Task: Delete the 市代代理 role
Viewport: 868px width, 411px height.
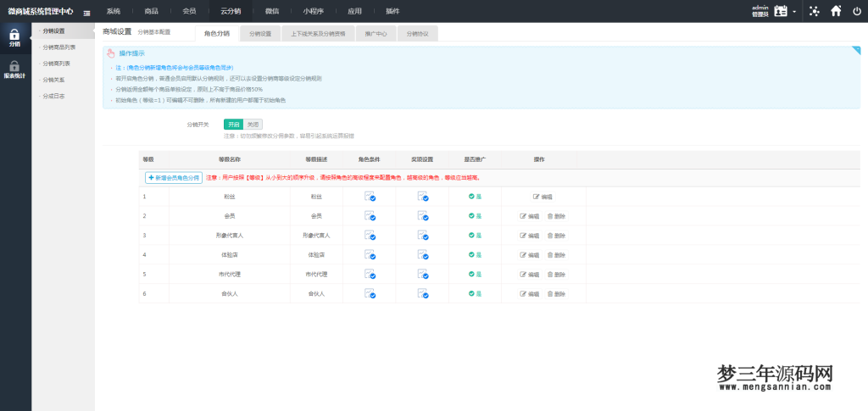Action: click(556, 274)
